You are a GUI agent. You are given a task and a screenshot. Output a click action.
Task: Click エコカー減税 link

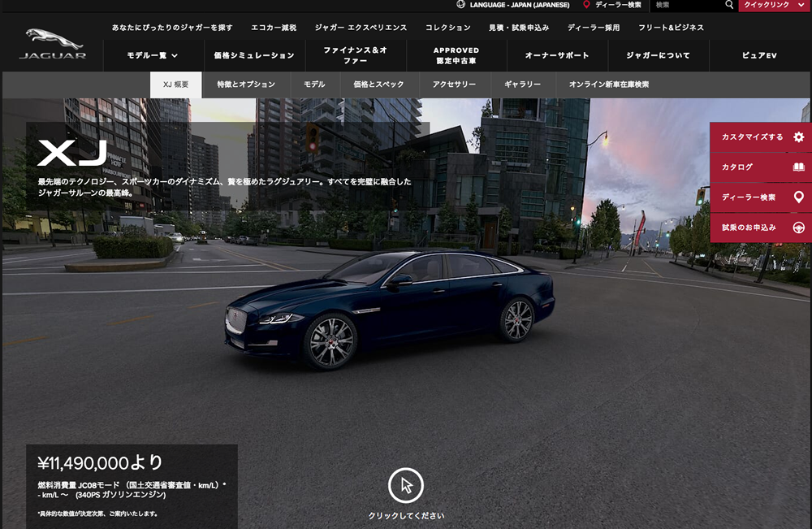coord(274,28)
